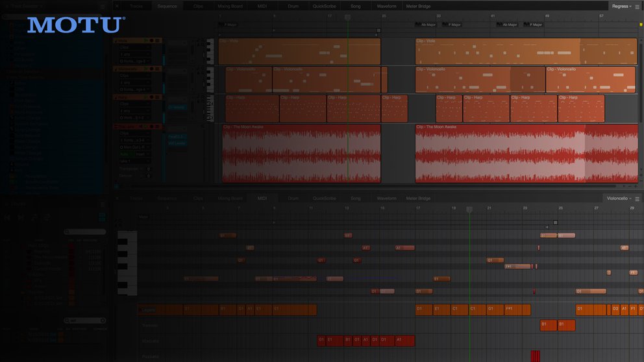Open the Track Selector panel menu icon
644x362 pixels.
point(102,6)
